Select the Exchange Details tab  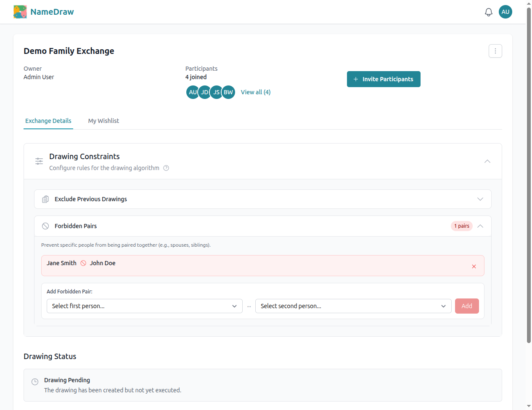click(48, 121)
